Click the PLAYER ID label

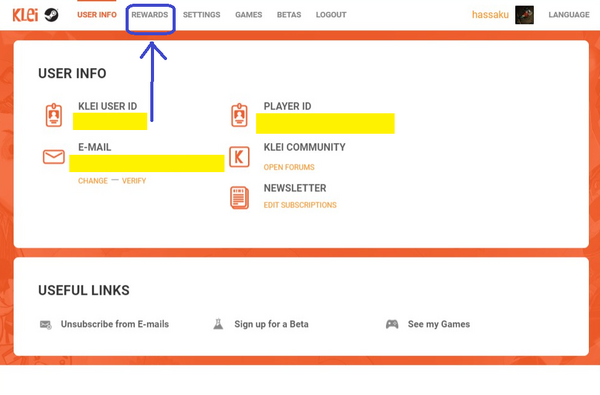point(287,106)
